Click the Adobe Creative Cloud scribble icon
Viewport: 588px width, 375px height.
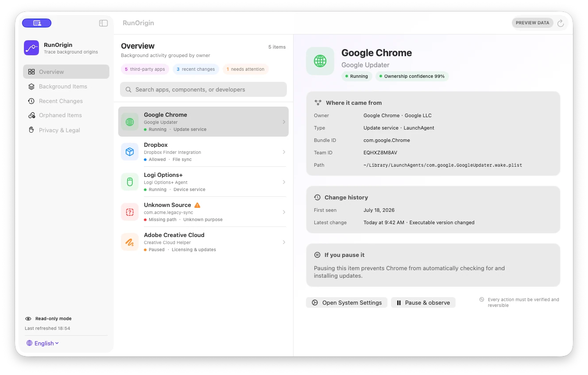(130, 242)
